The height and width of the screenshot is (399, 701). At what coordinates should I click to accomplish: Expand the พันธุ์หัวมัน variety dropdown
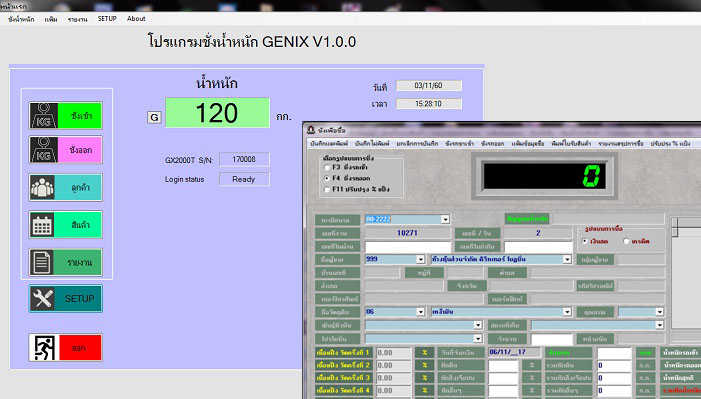477,325
